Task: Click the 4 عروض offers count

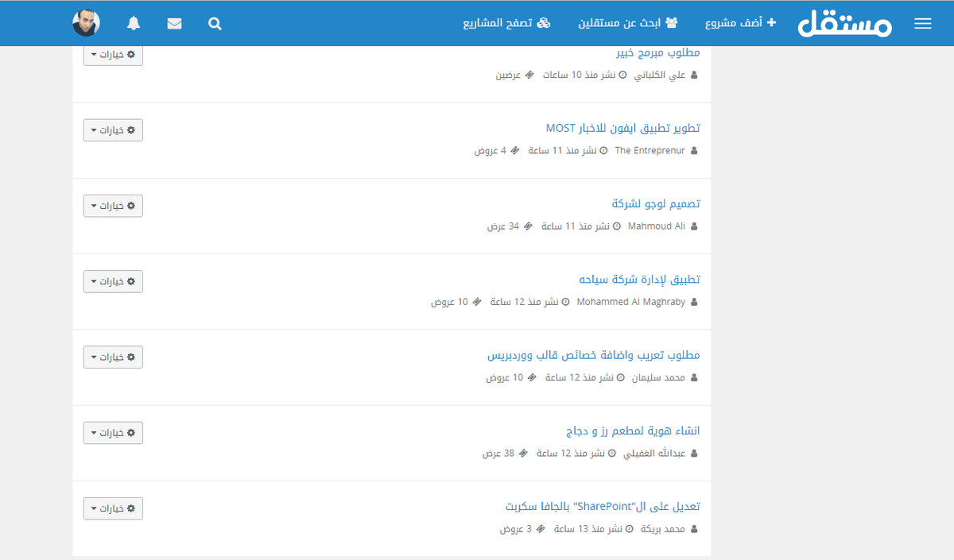Action: point(491,150)
